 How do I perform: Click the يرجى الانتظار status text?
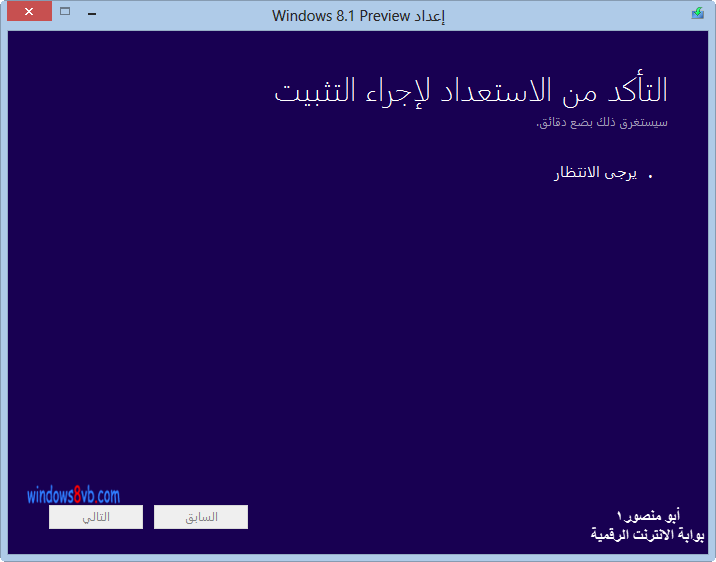click(x=595, y=173)
